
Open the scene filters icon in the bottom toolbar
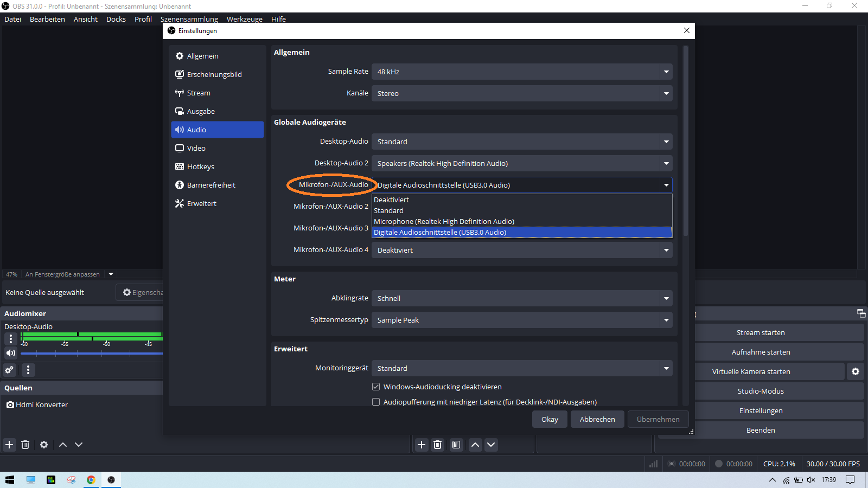456,445
